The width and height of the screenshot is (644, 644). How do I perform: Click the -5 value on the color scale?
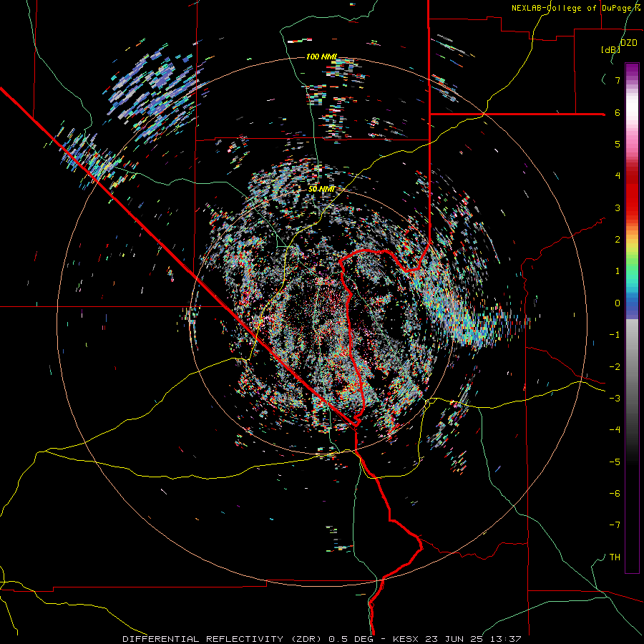[x=615, y=462]
